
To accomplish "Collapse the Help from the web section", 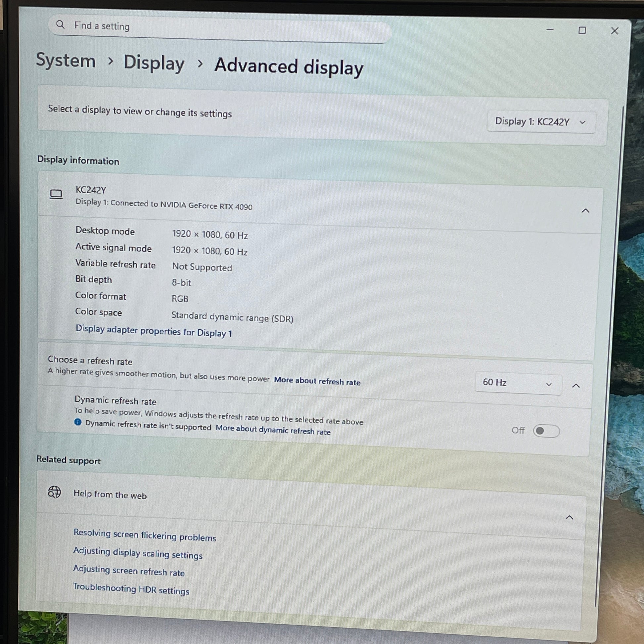I will 570,518.
